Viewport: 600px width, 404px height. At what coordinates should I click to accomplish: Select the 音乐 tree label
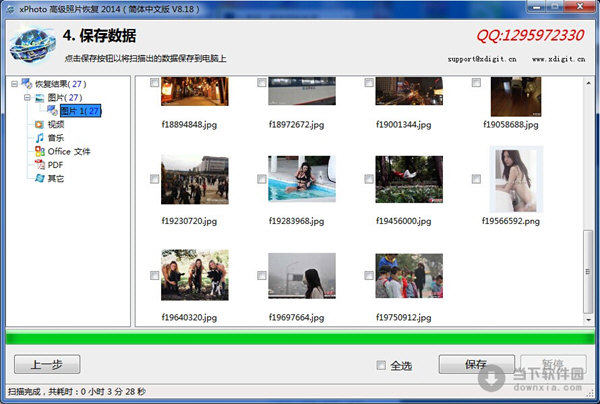(x=56, y=138)
